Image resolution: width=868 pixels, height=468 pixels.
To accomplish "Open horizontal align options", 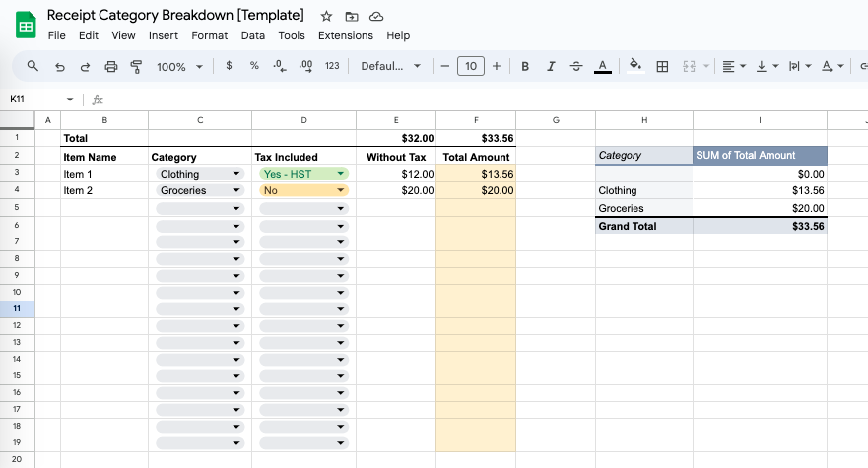I will (x=734, y=66).
